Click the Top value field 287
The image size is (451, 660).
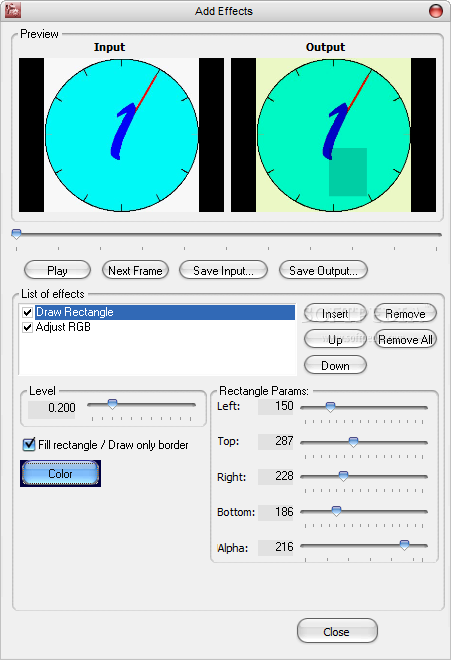[276, 441]
